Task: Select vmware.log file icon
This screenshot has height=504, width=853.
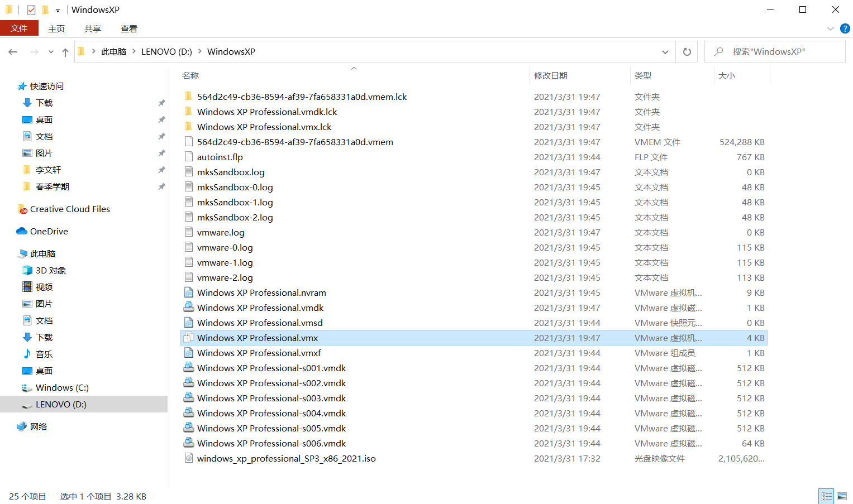Action: click(189, 232)
